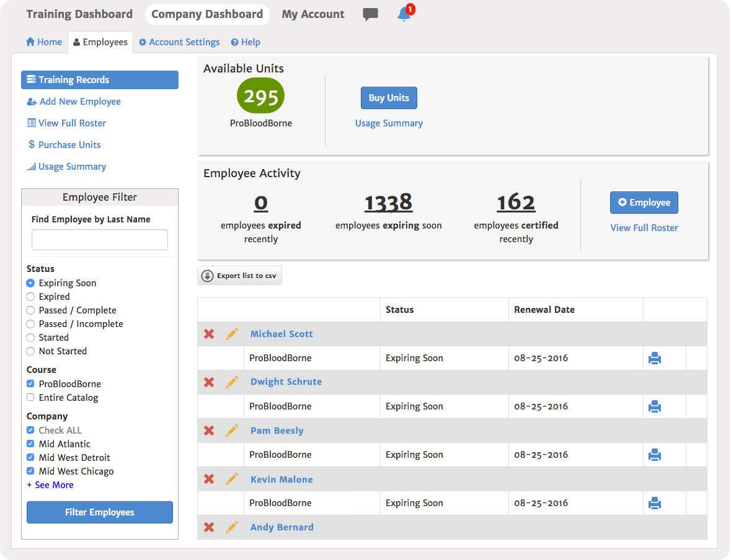Viewport: 731px width, 560px height.
Task: Edit Dwight Schrute using pencil icon
Action: (232, 382)
